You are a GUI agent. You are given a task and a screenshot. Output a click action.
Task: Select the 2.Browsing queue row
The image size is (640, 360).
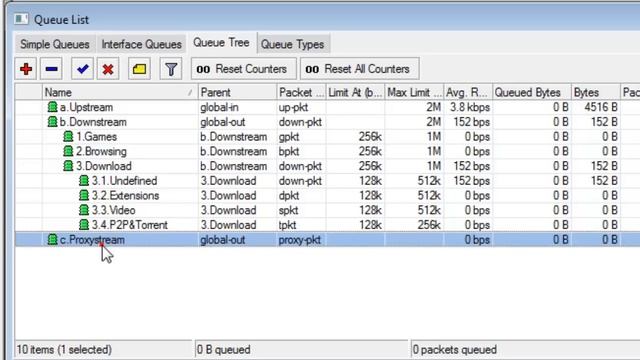click(327, 151)
